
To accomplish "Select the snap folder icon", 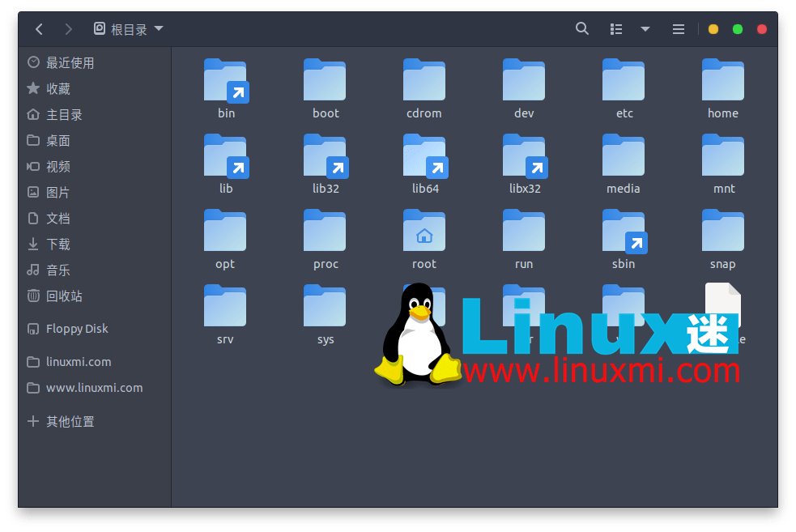I will 723,231.
